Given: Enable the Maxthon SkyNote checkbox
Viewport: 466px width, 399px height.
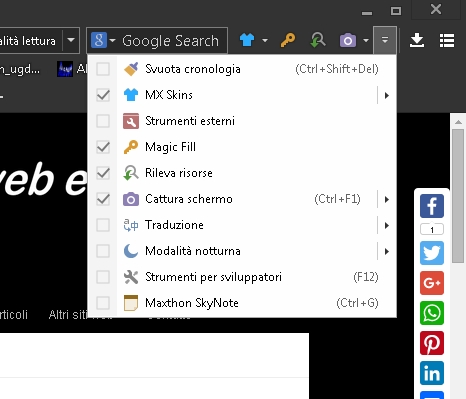Looking at the screenshot, I should pos(103,303).
